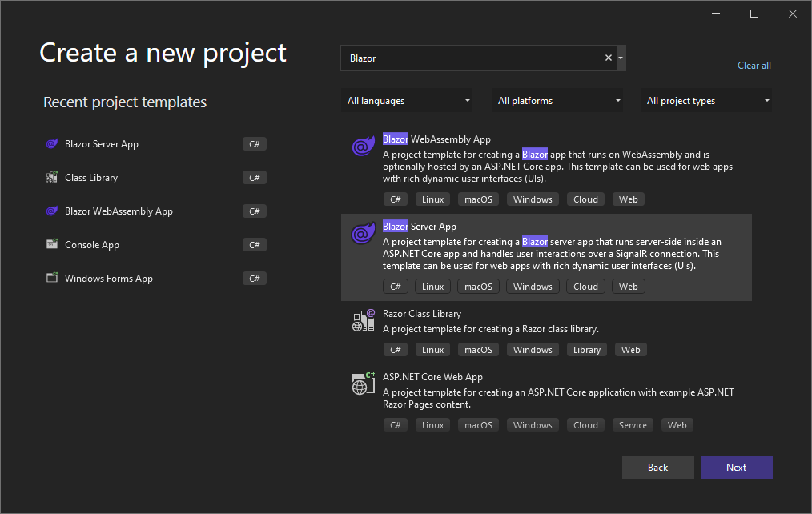Clear the search box with the X icon
Image resolution: width=812 pixels, height=514 pixels.
pos(609,58)
